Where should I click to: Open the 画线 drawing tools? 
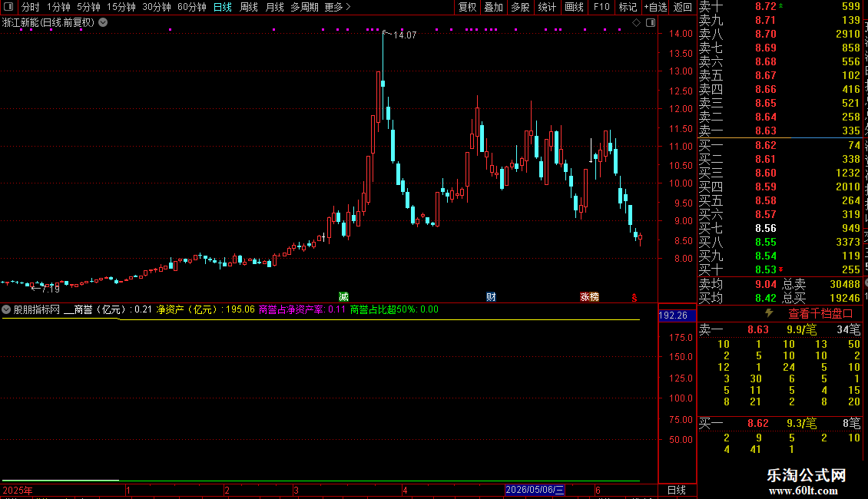pyautogui.click(x=574, y=7)
